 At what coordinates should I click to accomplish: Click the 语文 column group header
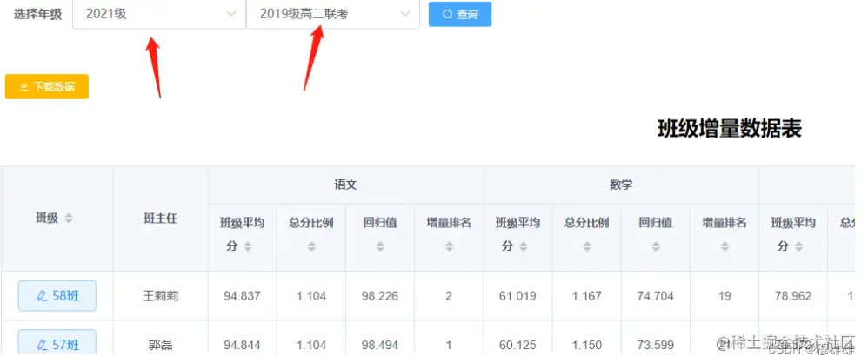tap(345, 185)
